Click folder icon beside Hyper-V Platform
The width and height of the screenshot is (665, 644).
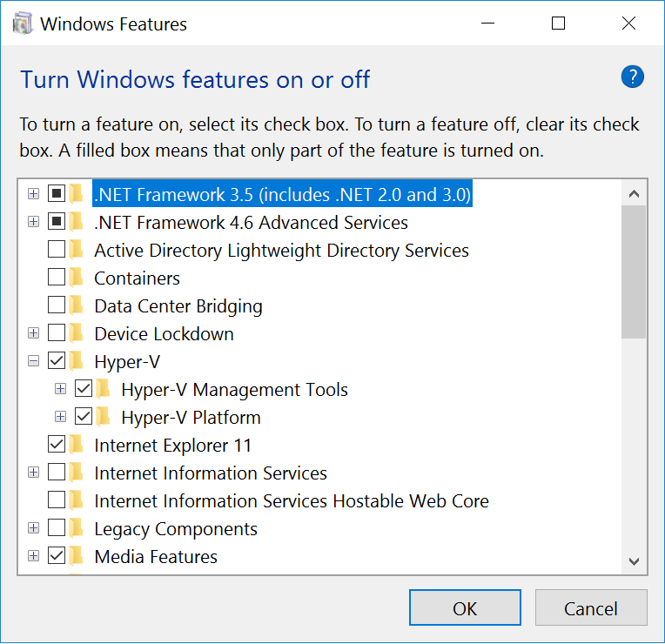pos(103,417)
